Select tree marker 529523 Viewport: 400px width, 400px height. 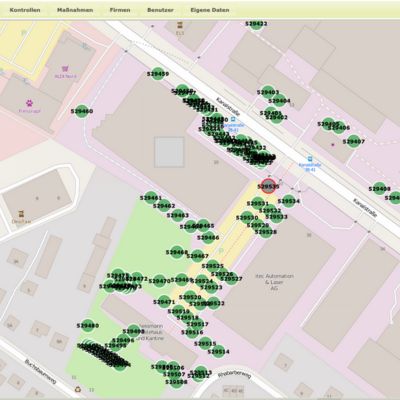coord(211,287)
